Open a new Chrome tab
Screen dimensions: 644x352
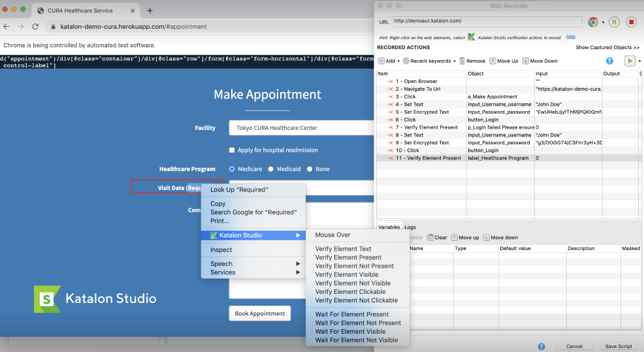click(x=150, y=10)
